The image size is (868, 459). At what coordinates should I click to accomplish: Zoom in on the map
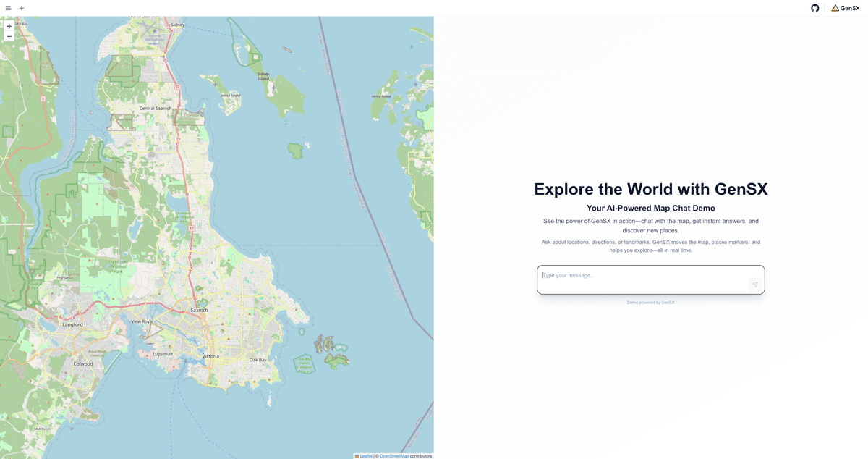[x=9, y=26]
